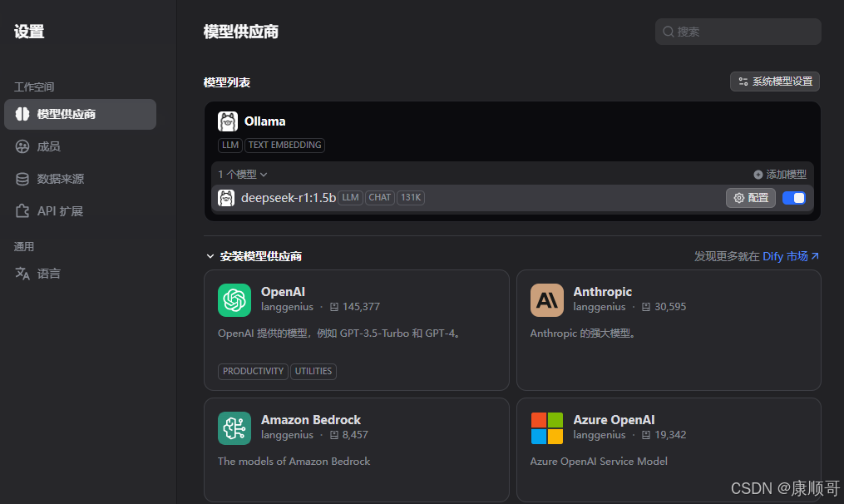Open the Azure OpenAI card title
This screenshot has width=844, height=504.
(614, 420)
